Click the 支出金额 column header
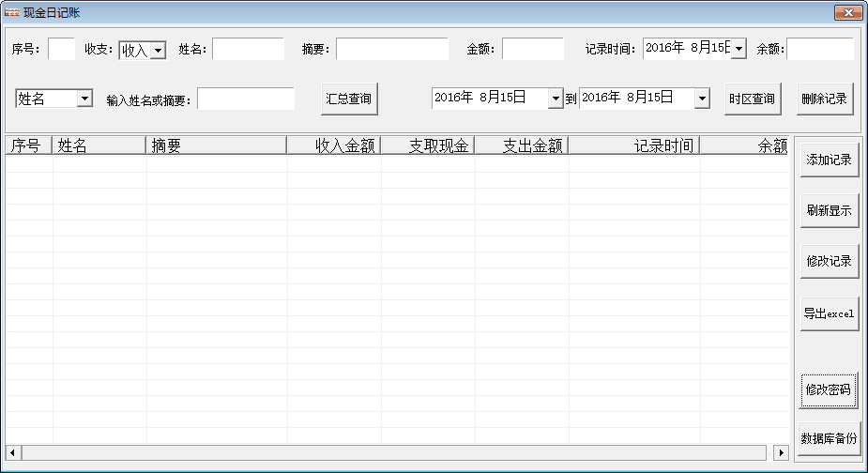The width and height of the screenshot is (868, 473). pyautogui.click(x=522, y=145)
